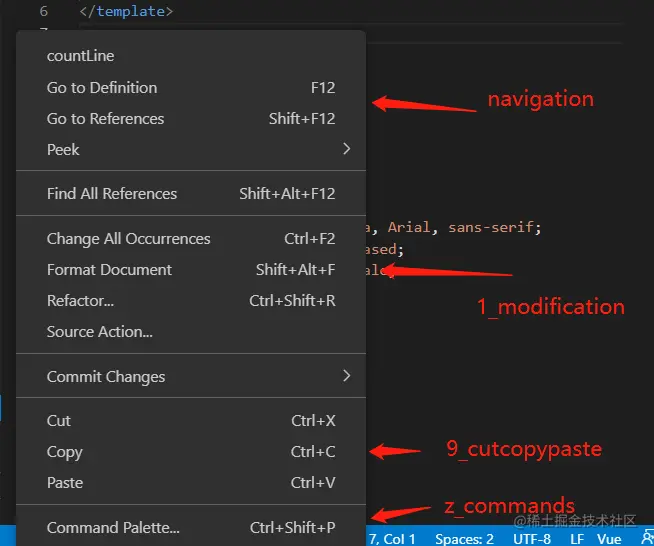Select Change All Occurrences

pyautogui.click(x=128, y=238)
